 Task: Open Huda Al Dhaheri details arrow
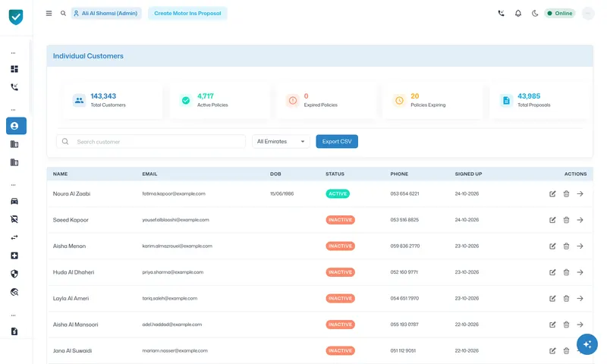click(580, 272)
